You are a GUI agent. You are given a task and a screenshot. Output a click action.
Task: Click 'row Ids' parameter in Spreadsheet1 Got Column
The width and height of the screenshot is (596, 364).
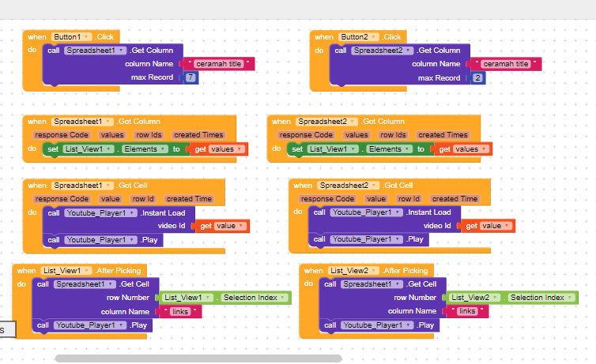[149, 135]
